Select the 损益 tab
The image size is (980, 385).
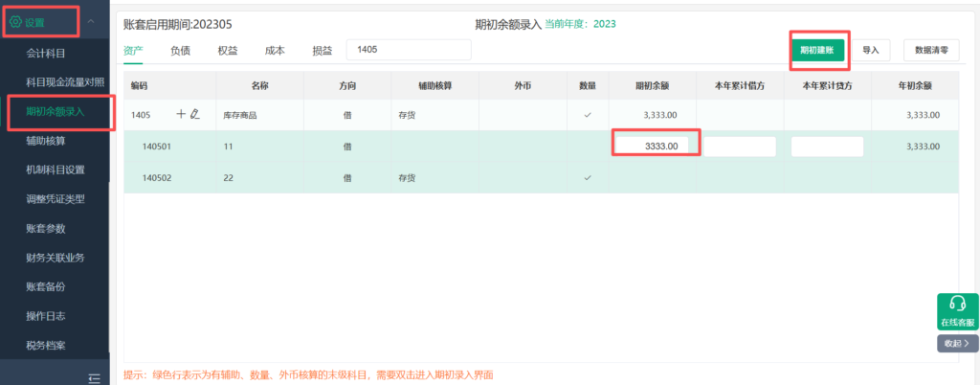[323, 51]
